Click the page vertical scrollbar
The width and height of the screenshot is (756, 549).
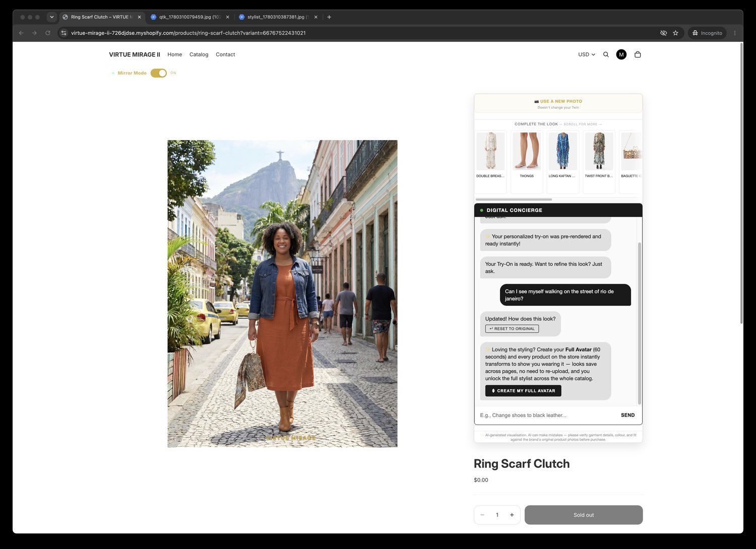pyautogui.click(x=741, y=183)
